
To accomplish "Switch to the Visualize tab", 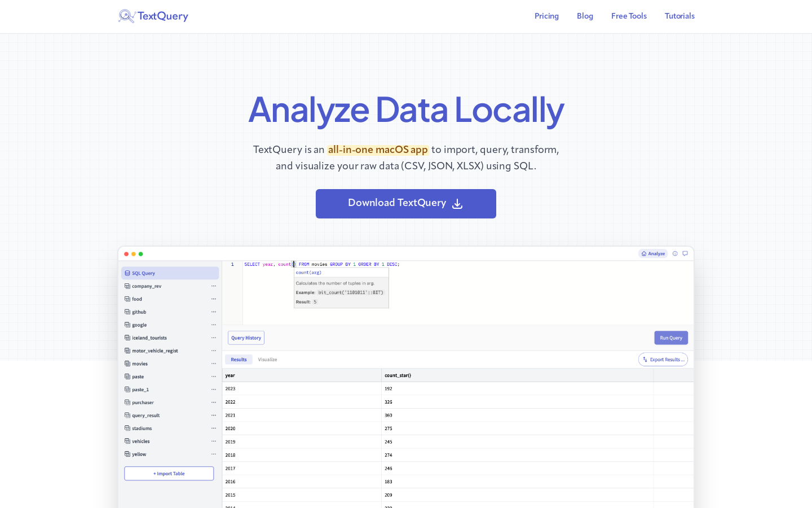I will point(267,360).
